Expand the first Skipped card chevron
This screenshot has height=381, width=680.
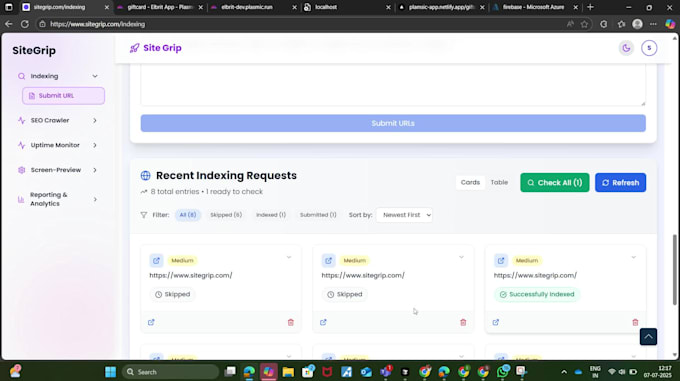pos(289,257)
